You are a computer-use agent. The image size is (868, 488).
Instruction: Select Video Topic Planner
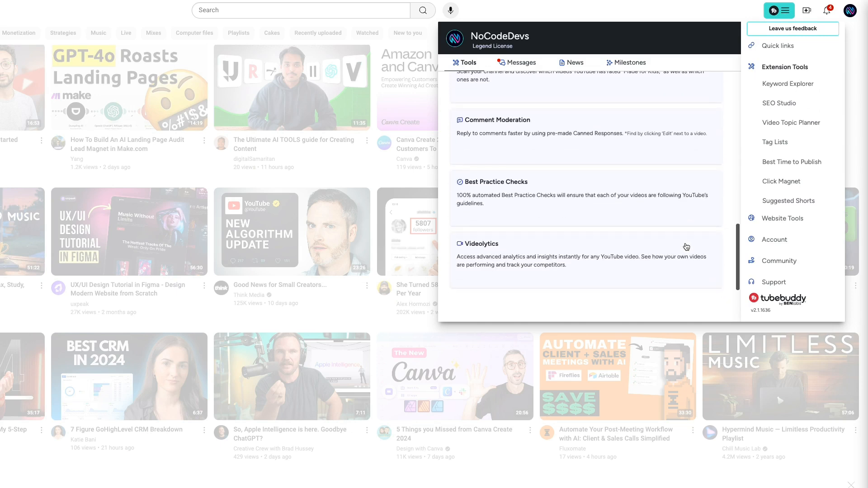[x=791, y=122]
